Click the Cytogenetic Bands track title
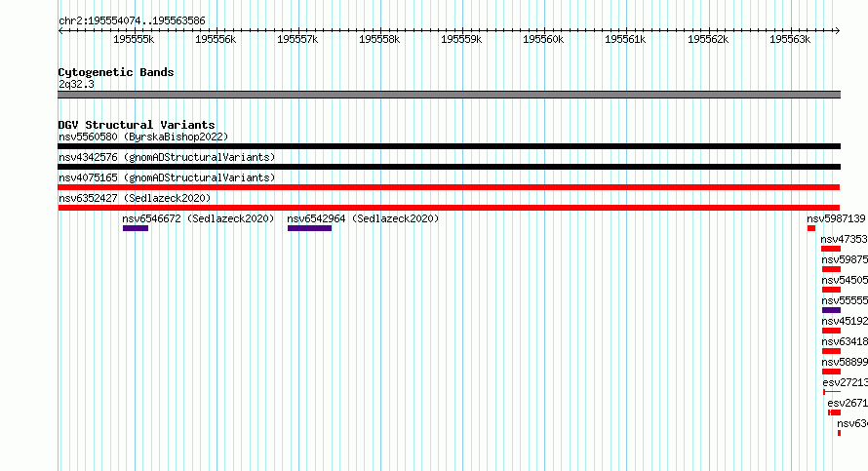The image size is (868, 471). (x=116, y=72)
